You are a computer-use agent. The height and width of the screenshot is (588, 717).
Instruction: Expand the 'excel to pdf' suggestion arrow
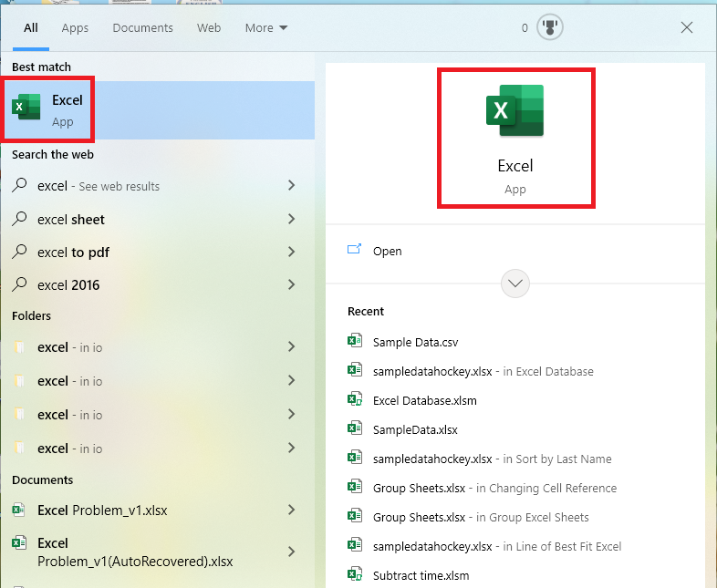pyautogui.click(x=291, y=252)
